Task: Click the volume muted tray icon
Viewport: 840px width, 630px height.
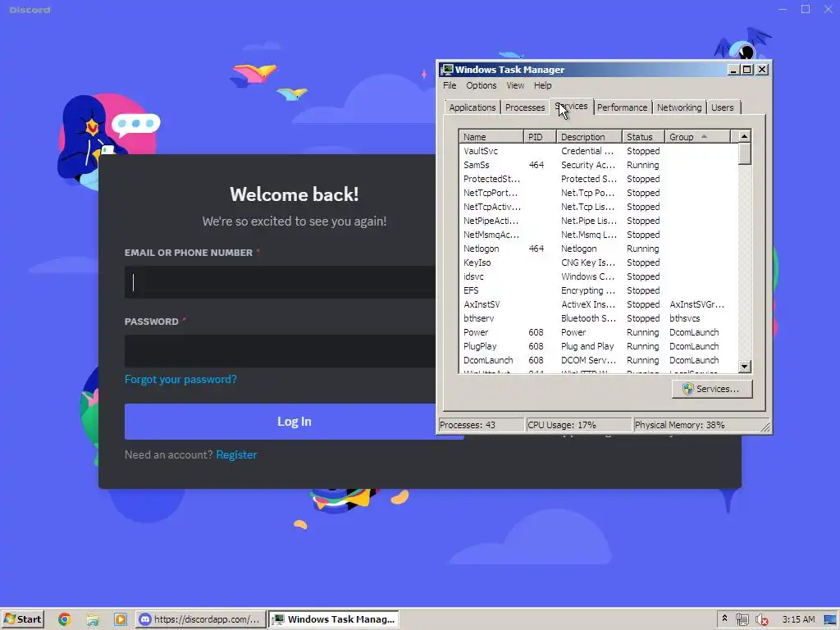Action: [761, 619]
